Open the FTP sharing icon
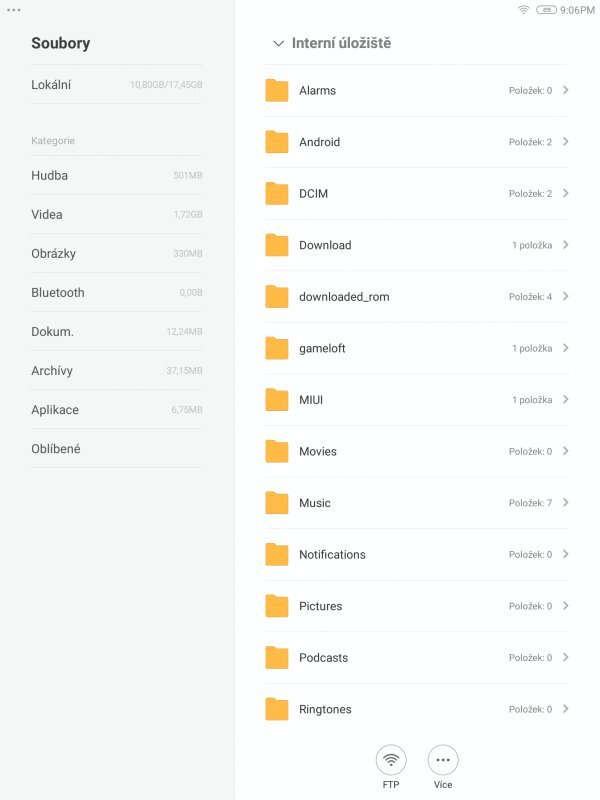The image size is (600, 800). click(390, 760)
